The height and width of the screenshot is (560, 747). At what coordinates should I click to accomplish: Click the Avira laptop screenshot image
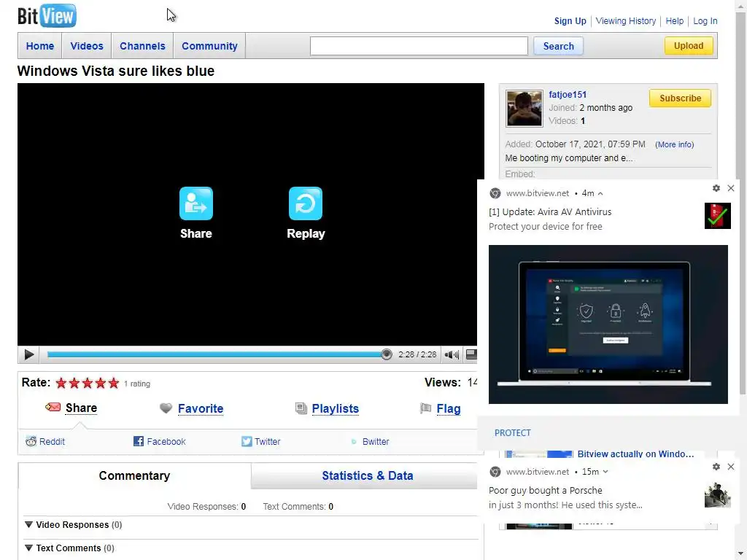608,324
